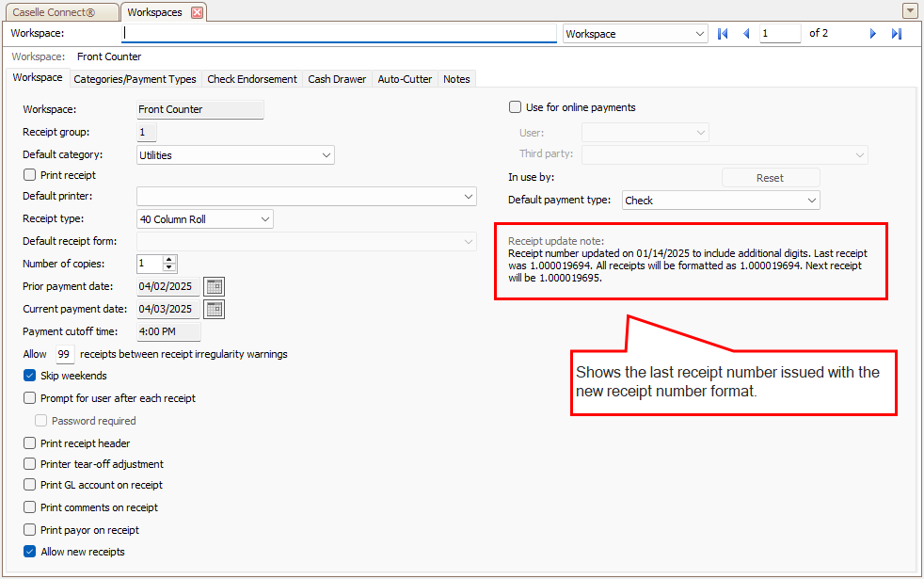Check Use for online payments
Screen dimensions: 924x579
pos(515,106)
